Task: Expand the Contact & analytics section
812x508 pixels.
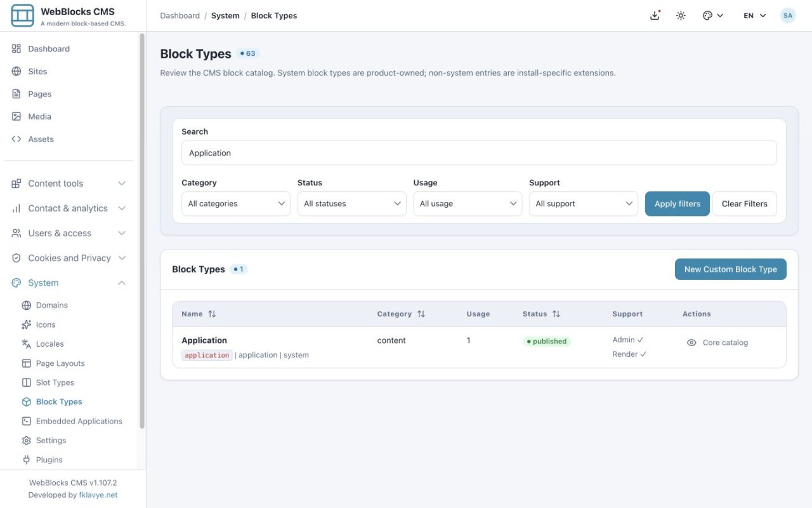Action: (x=69, y=208)
